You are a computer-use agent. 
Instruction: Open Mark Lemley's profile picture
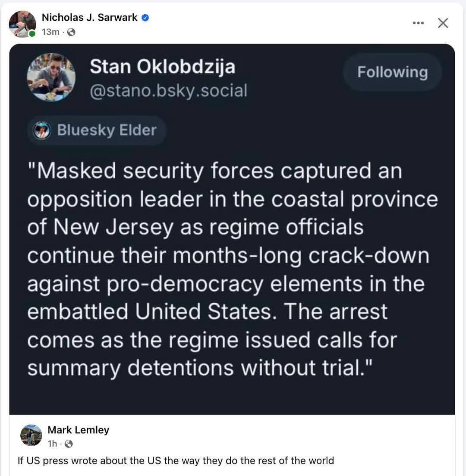pos(31,435)
